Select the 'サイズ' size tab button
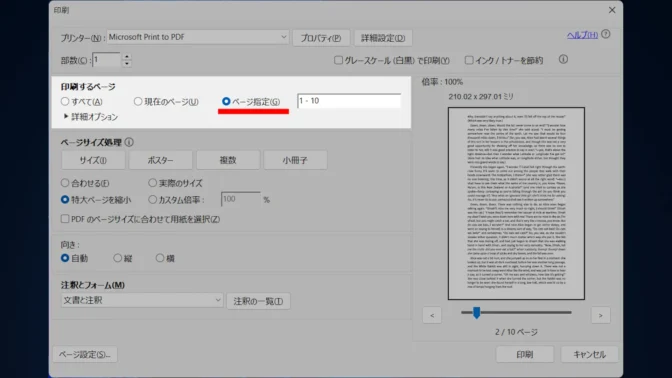 (x=93, y=160)
